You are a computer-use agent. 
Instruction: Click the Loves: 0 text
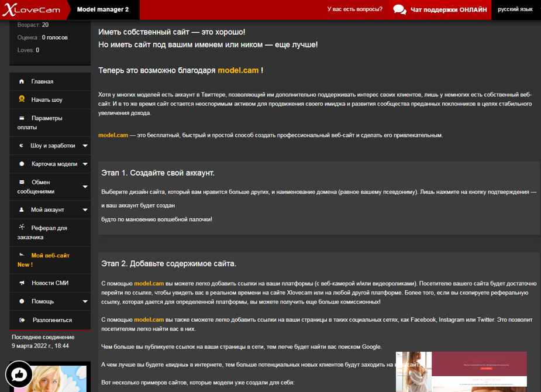(28, 50)
